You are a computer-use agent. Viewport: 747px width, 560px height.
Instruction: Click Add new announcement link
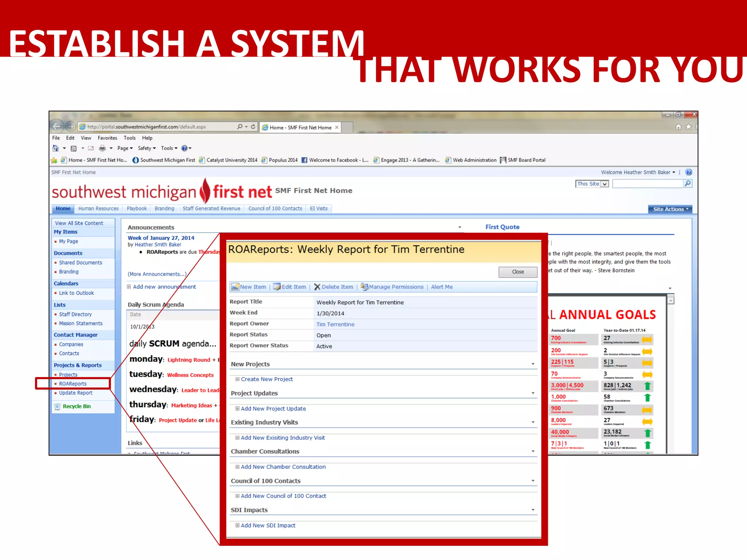pos(164,287)
